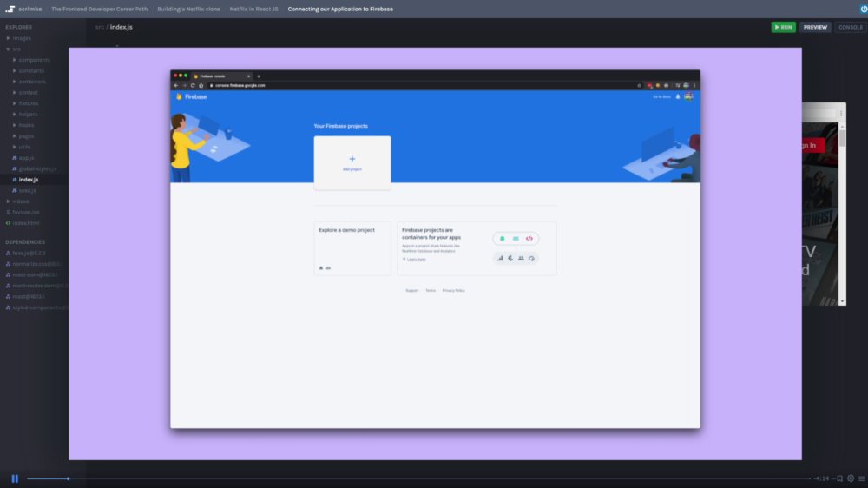Close the Firebase console browser tab
The height and width of the screenshot is (488, 868).
pos(248,76)
